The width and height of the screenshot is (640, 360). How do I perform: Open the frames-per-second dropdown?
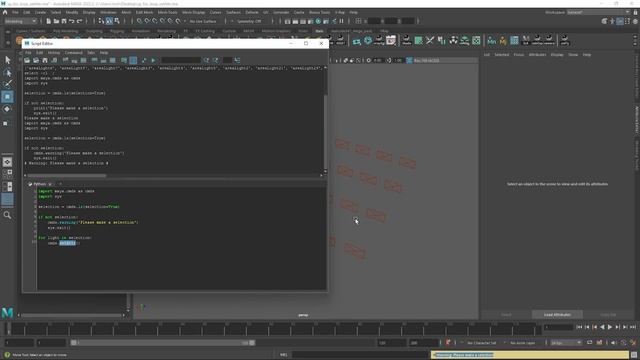click(x=566, y=343)
